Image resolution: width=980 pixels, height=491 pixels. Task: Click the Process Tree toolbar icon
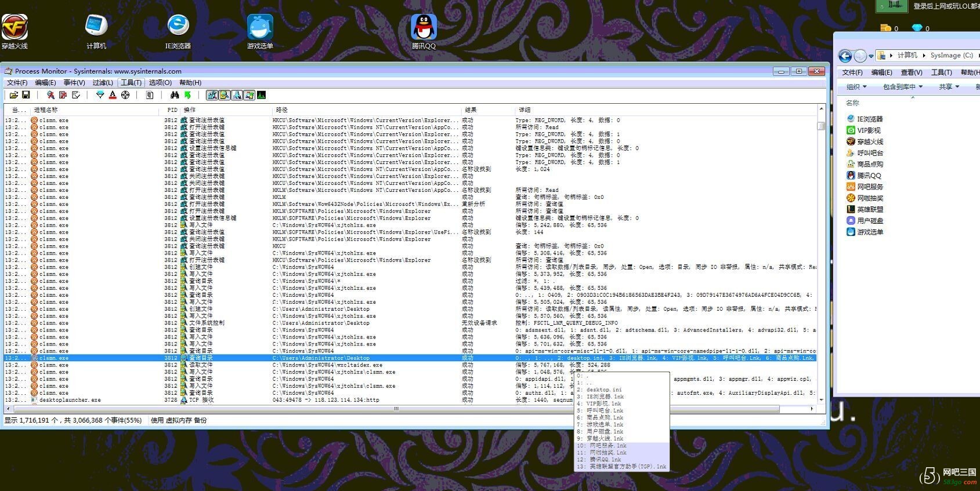(150, 95)
